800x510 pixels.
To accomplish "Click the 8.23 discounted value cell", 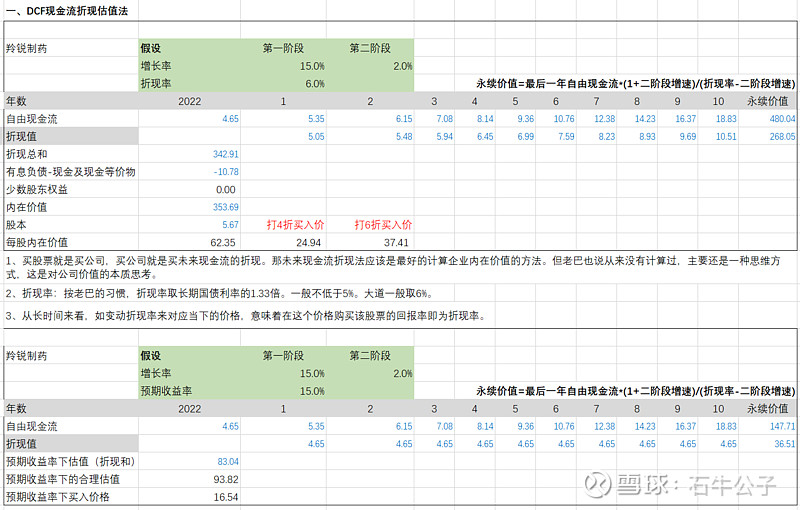I will (x=607, y=137).
